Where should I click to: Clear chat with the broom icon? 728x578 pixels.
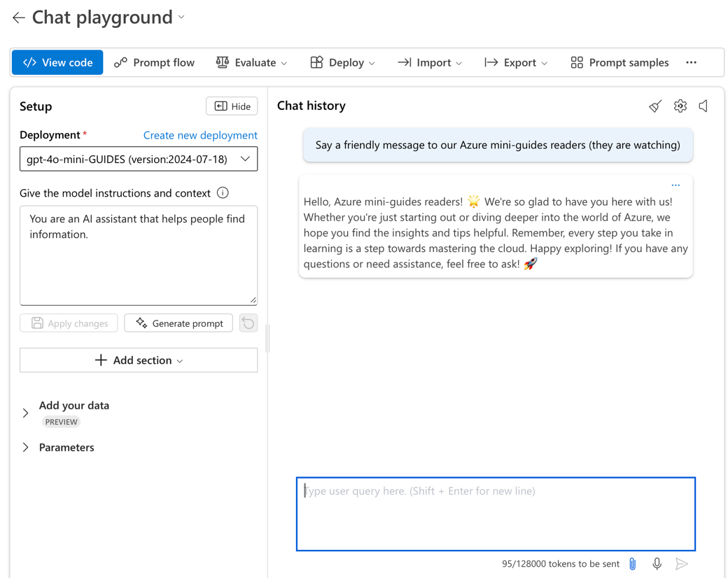click(655, 106)
